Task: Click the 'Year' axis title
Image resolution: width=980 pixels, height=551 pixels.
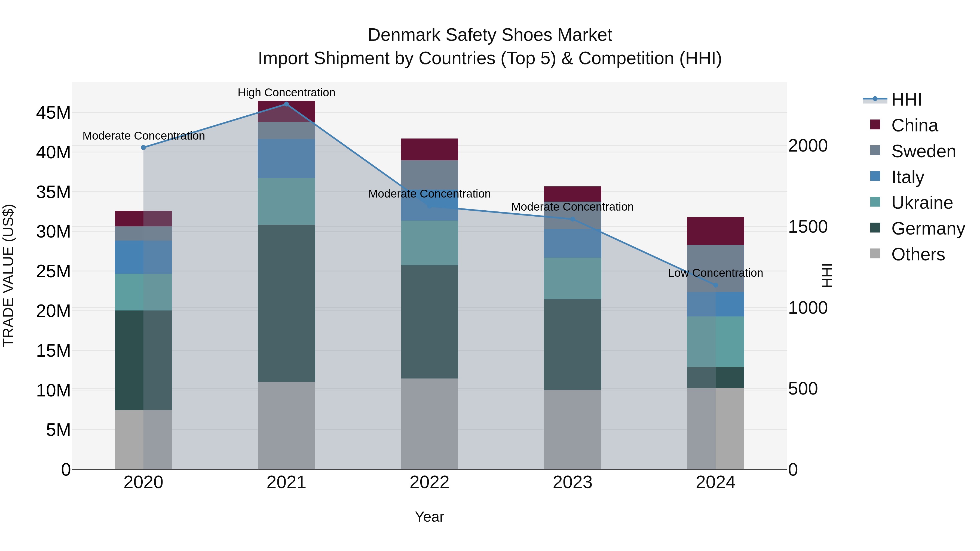Action: 430,517
